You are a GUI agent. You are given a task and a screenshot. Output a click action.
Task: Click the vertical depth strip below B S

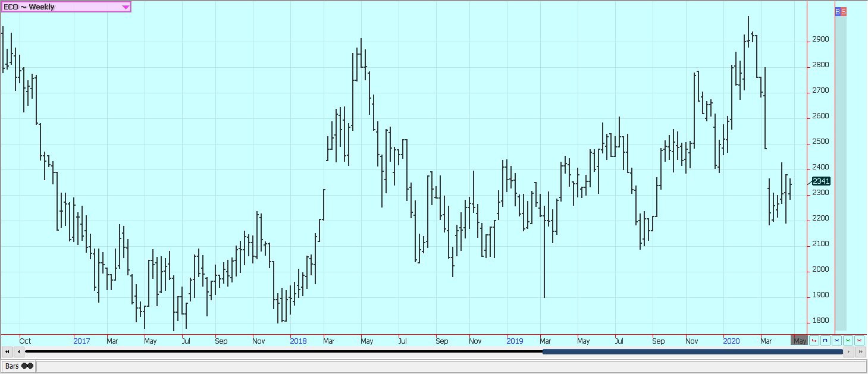[841, 173]
